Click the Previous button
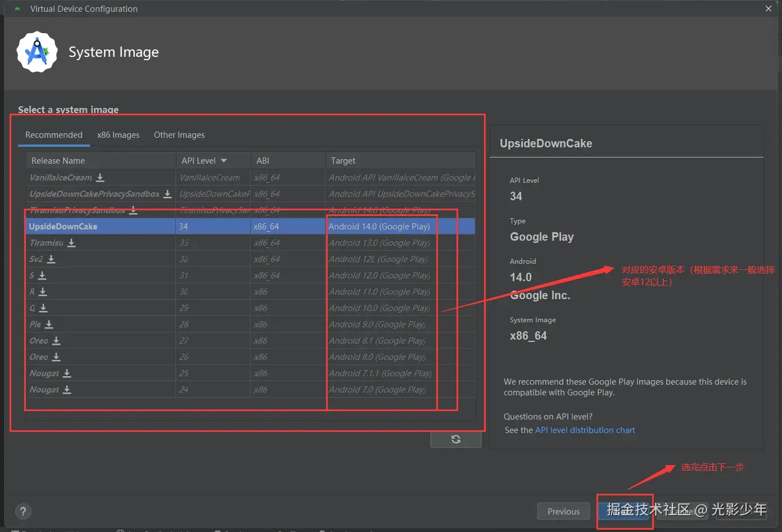782x532 pixels. pos(563,511)
